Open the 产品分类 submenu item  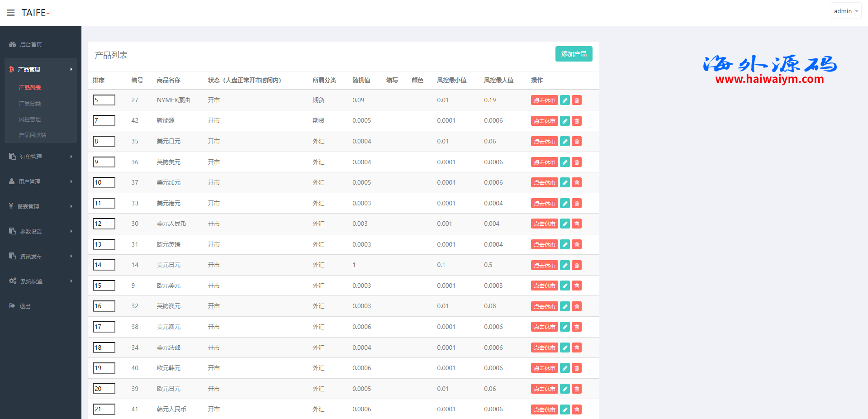tap(30, 103)
